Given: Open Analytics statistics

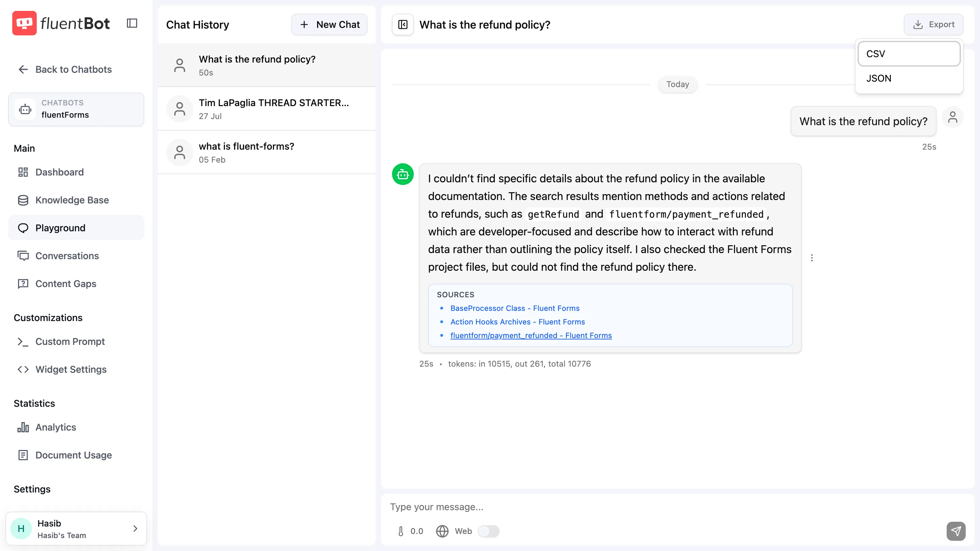Looking at the screenshot, I should 76,427.
